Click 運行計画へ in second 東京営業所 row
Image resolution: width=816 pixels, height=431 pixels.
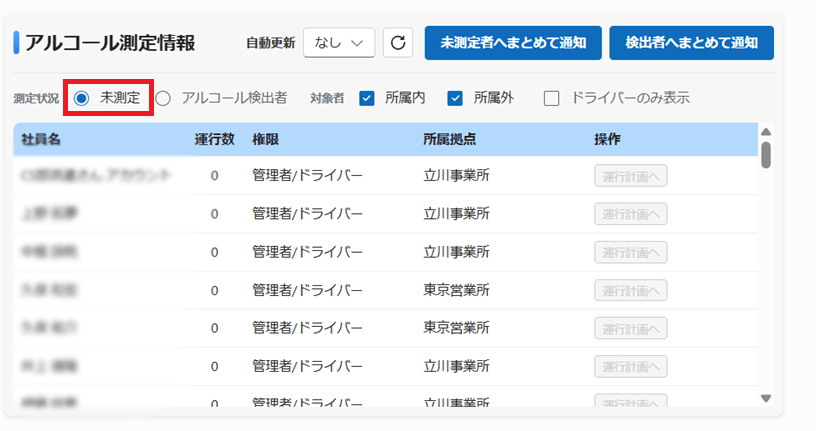[x=631, y=328]
